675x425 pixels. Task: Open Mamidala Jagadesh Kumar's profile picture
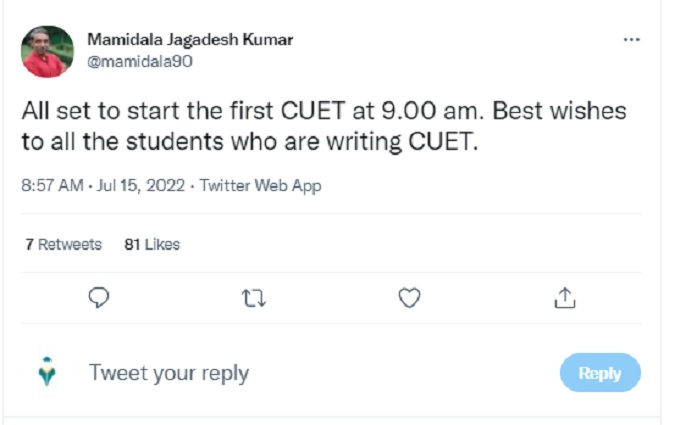pos(47,51)
